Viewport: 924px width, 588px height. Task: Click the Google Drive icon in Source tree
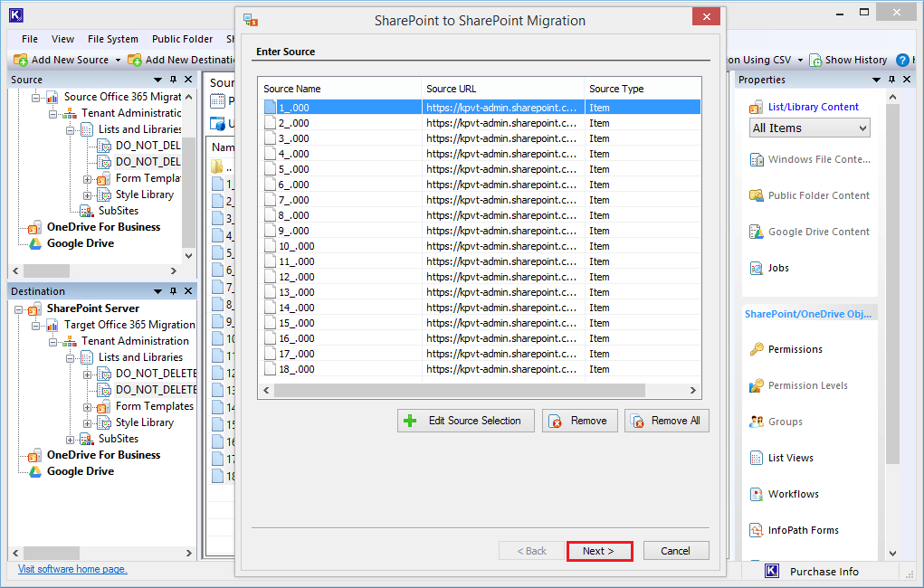tap(35, 243)
